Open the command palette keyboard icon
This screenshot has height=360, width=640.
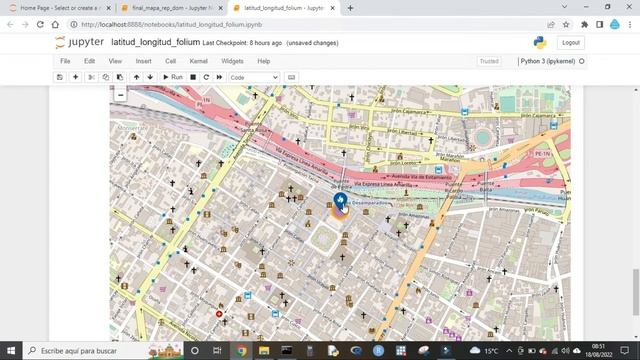pyautogui.click(x=291, y=77)
